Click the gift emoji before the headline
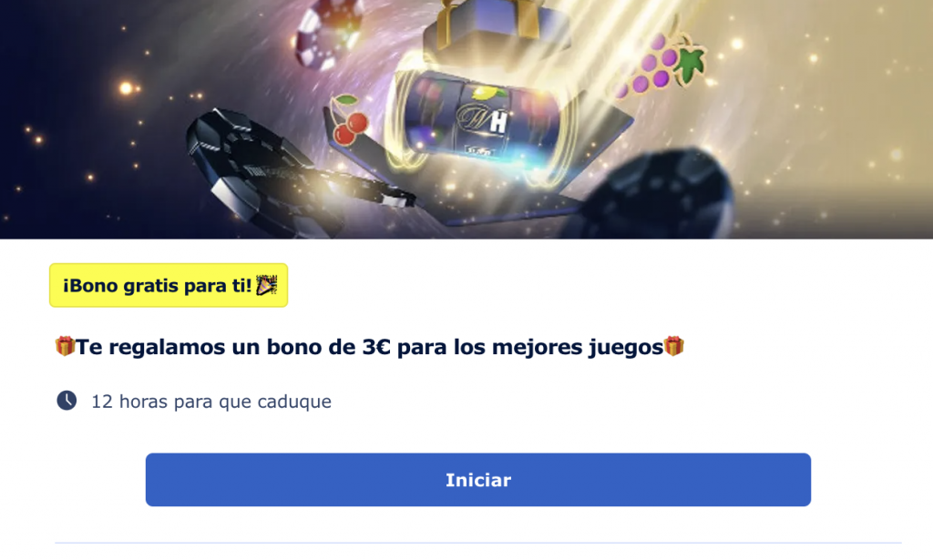This screenshot has height=560, width=933. tap(65, 346)
